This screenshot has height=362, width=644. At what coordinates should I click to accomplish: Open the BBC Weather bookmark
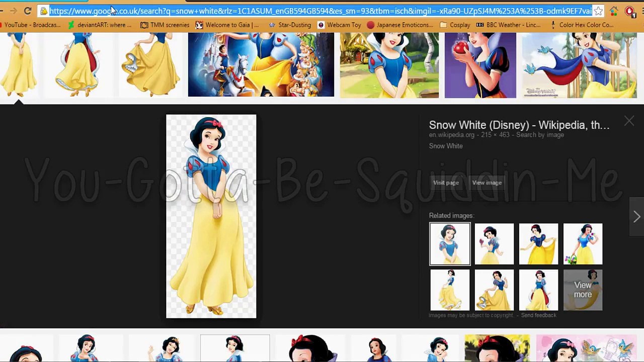[508, 25]
